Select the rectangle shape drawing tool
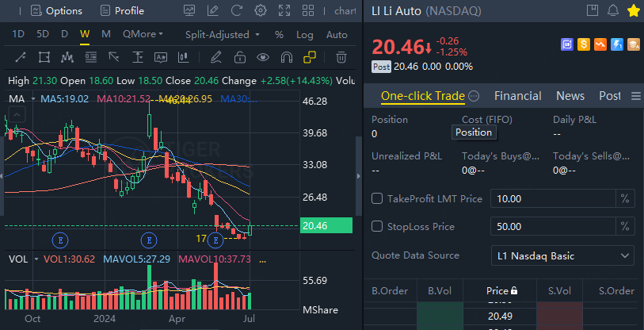 (44, 58)
